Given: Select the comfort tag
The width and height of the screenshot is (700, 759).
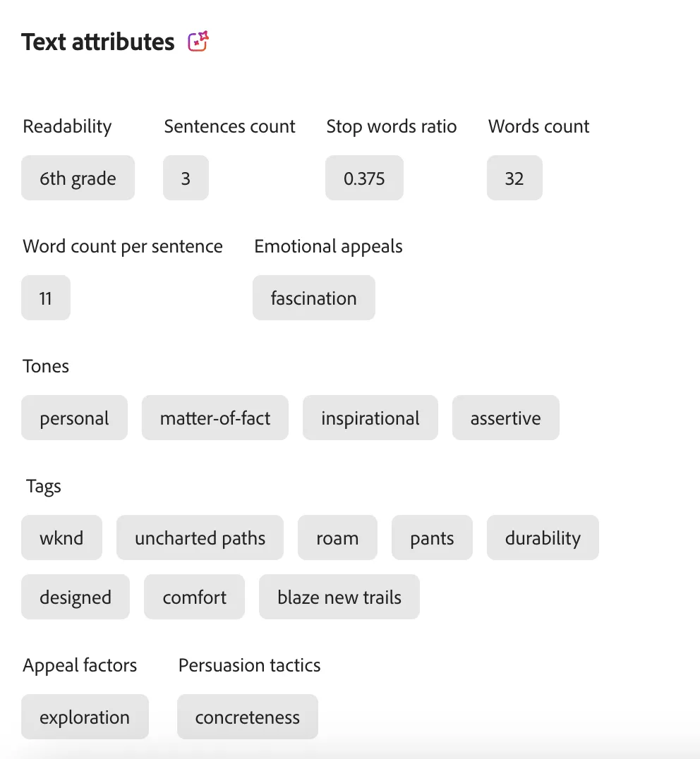Looking at the screenshot, I should click(x=194, y=597).
